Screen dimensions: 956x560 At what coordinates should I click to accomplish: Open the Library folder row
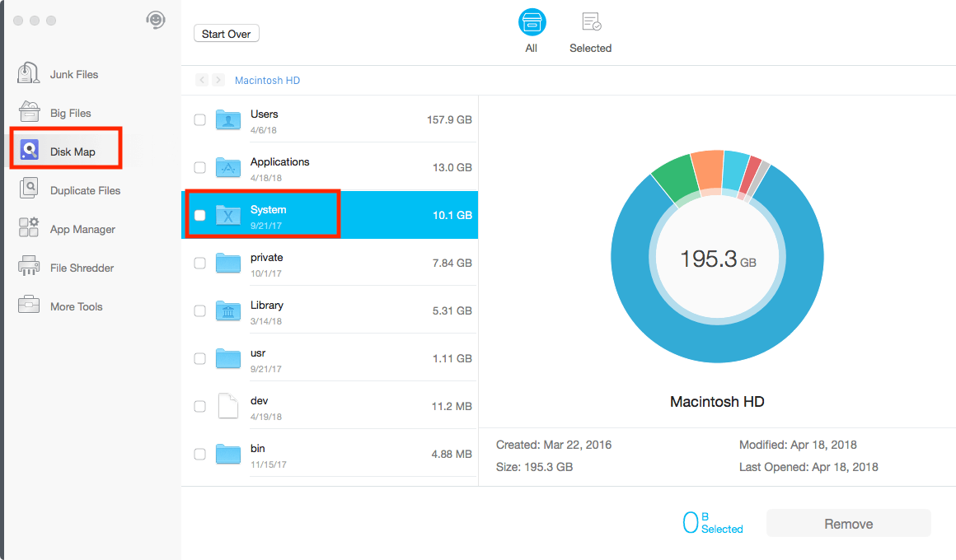330,311
